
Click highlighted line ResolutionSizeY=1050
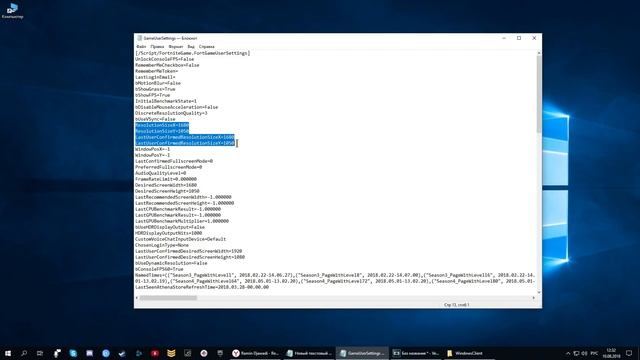pos(162,131)
